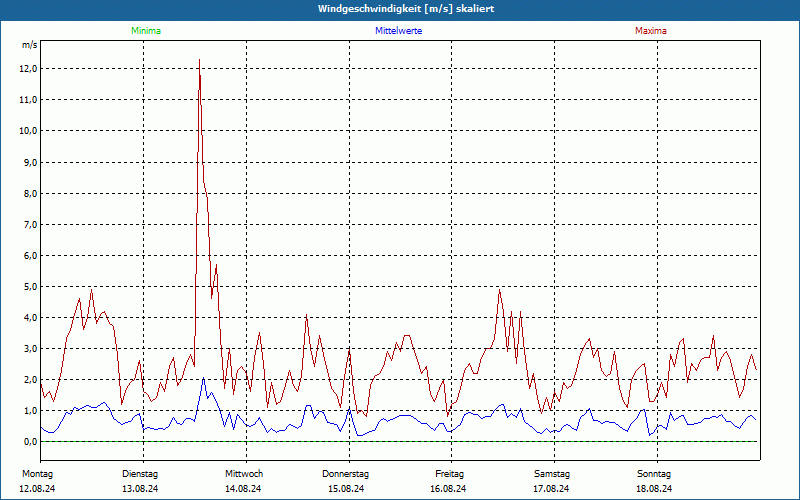Image resolution: width=800 pixels, height=500 pixels.
Task: Select the Freitag 16.08.24 date label
Action: pos(448,481)
